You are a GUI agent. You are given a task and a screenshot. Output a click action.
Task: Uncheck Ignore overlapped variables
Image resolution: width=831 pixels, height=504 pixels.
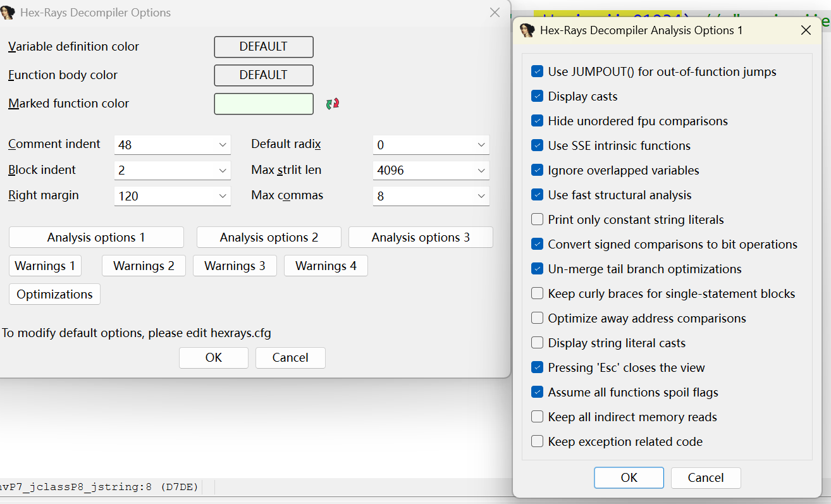tap(538, 171)
